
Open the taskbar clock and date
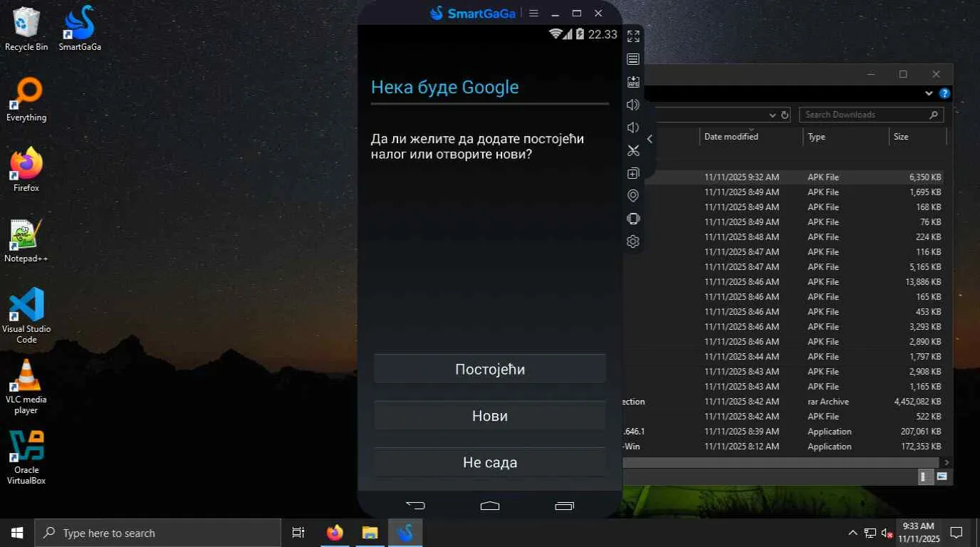coord(918,533)
